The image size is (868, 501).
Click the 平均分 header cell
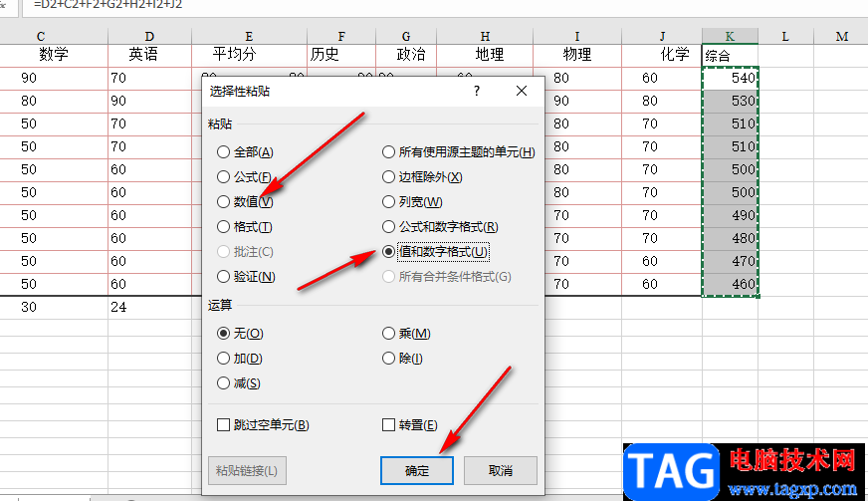point(249,56)
